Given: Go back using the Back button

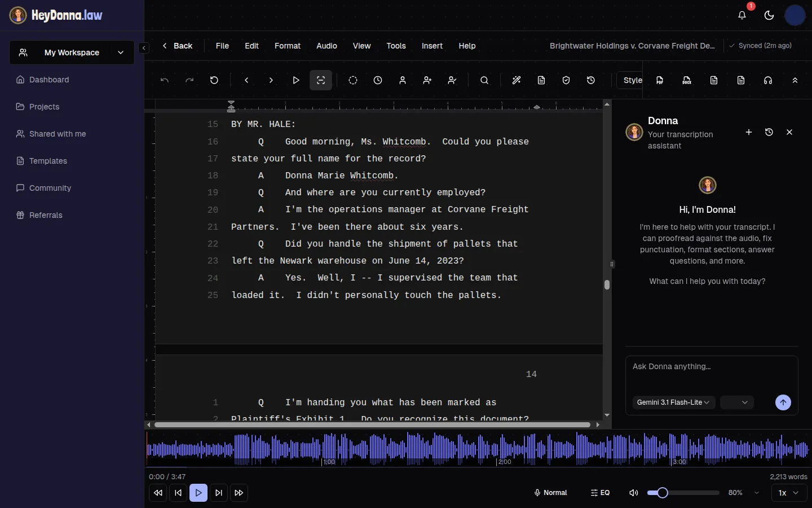Looking at the screenshot, I should click(x=177, y=46).
